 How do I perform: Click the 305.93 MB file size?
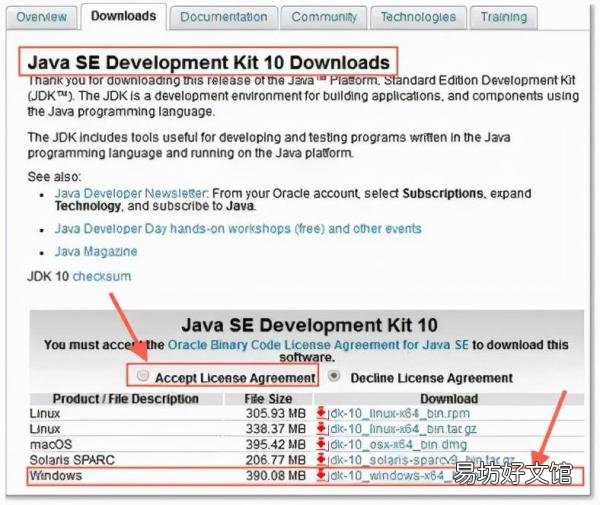tap(276, 414)
